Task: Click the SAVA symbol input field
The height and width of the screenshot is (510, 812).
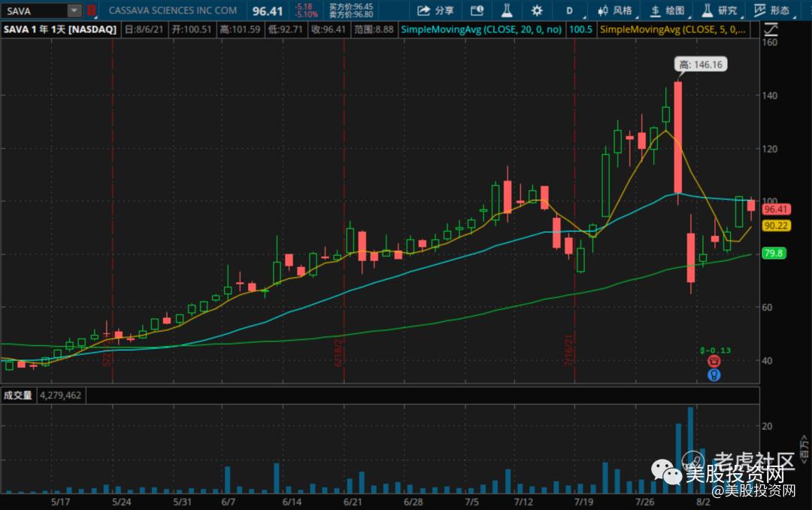Action: point(34,11)
